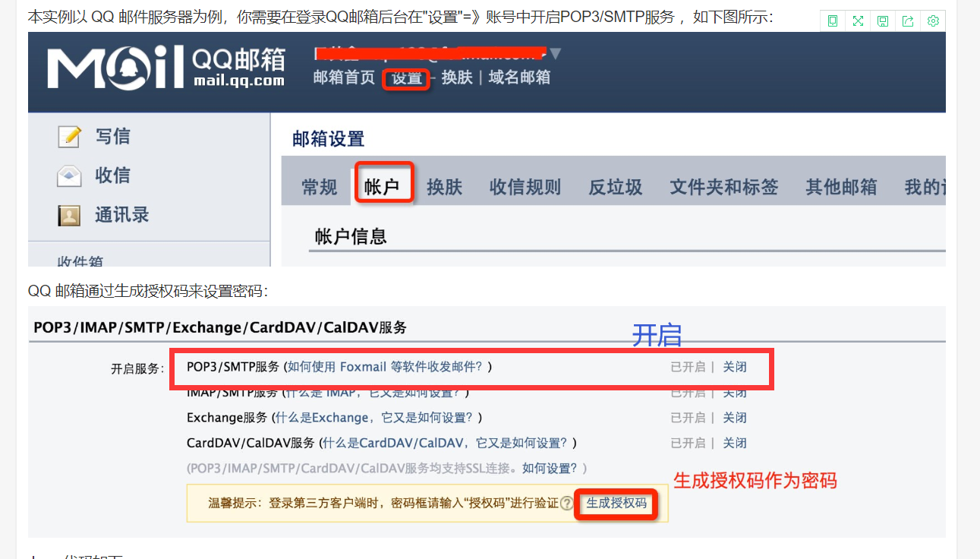
Task: Open the 域名邮箱 header link
Action: pyautogui.click(x=519, y=77)
